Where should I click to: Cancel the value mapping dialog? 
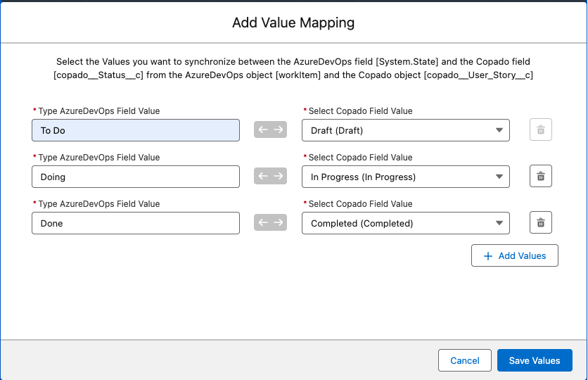coord(465,360)
